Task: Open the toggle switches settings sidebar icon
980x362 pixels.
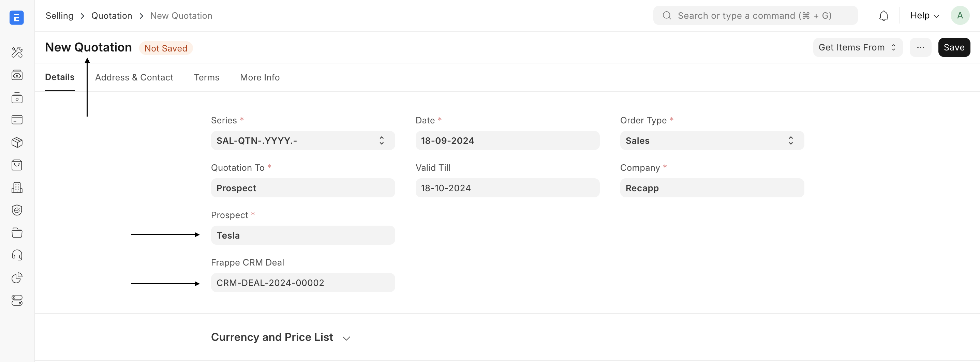Action: pos(17,300)
